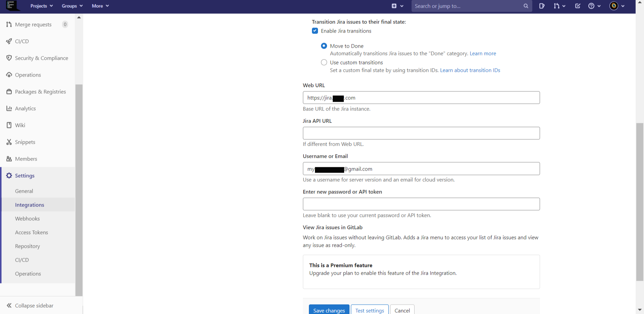This screenshot has height=314, width=644.
Task: Click the Operations cloud icon
Action: tap(9, 75)
